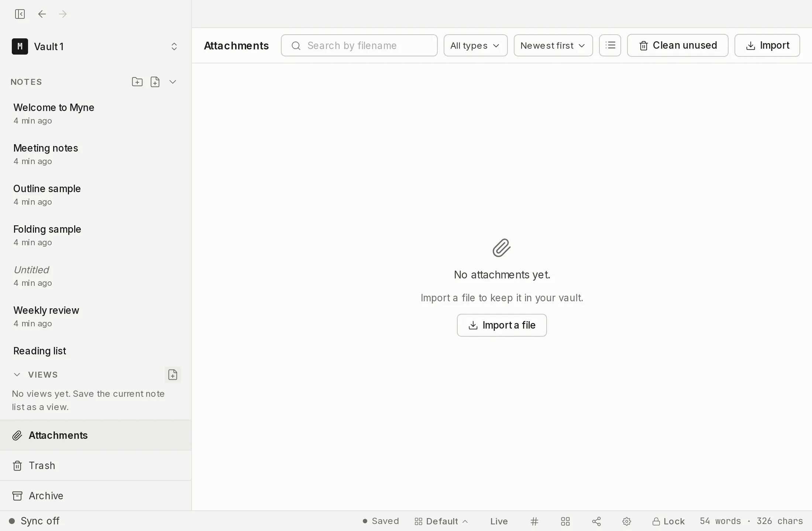Viewport: 812px width, 531px height.
Task: Open the Outline sample note
Action: point(96,195)
